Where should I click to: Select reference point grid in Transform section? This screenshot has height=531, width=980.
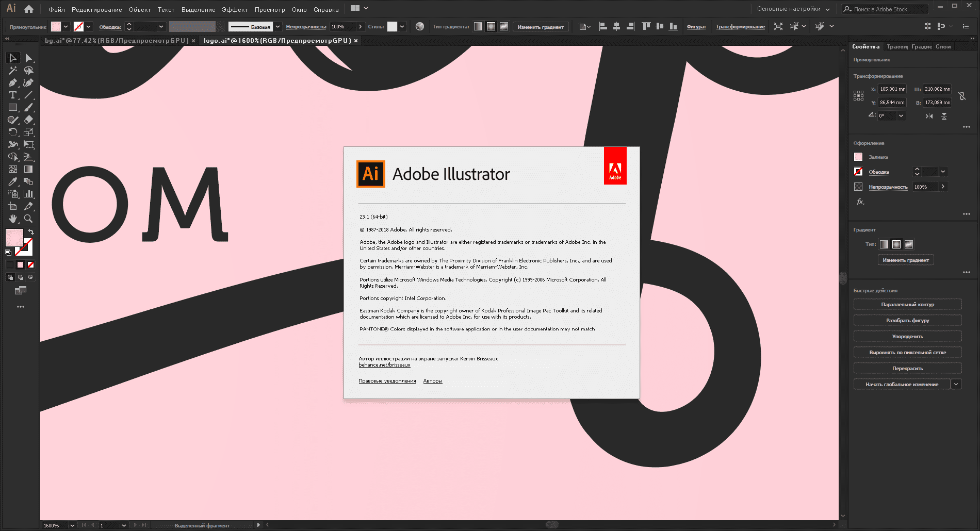pos(858,96)
